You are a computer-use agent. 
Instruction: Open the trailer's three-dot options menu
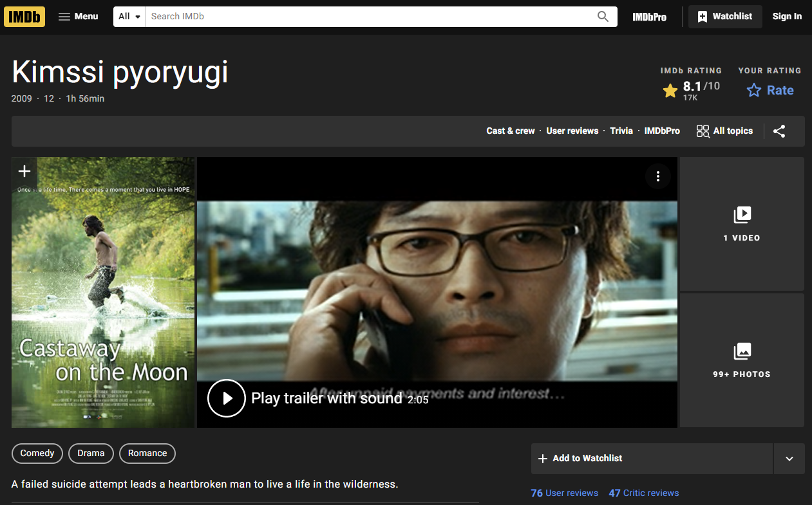point(657,176)
